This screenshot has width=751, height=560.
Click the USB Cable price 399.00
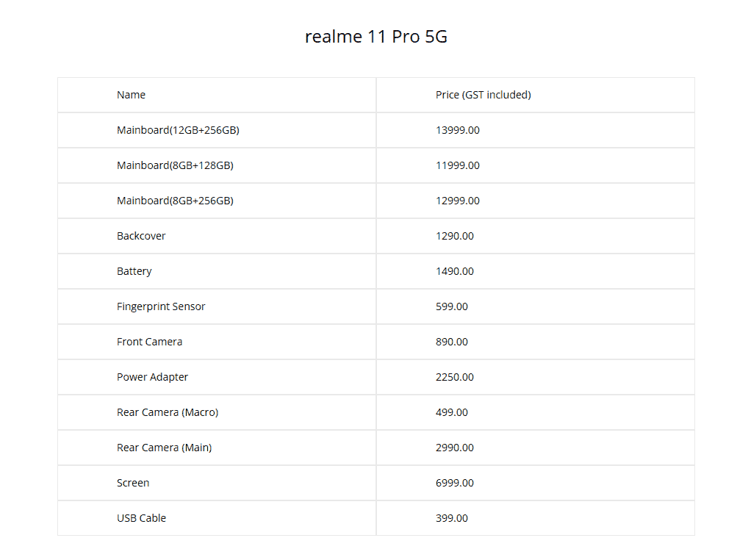tap(451, 518)
